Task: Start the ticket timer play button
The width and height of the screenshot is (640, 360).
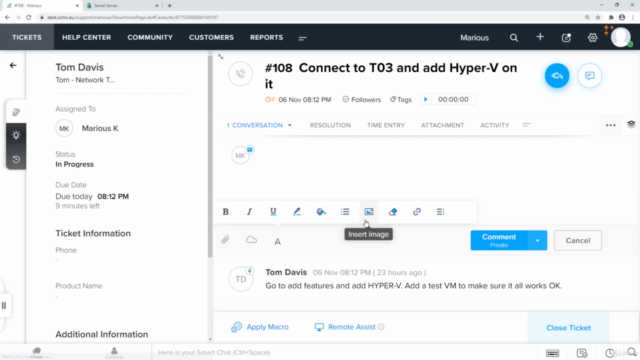Action: coord(425,99)
